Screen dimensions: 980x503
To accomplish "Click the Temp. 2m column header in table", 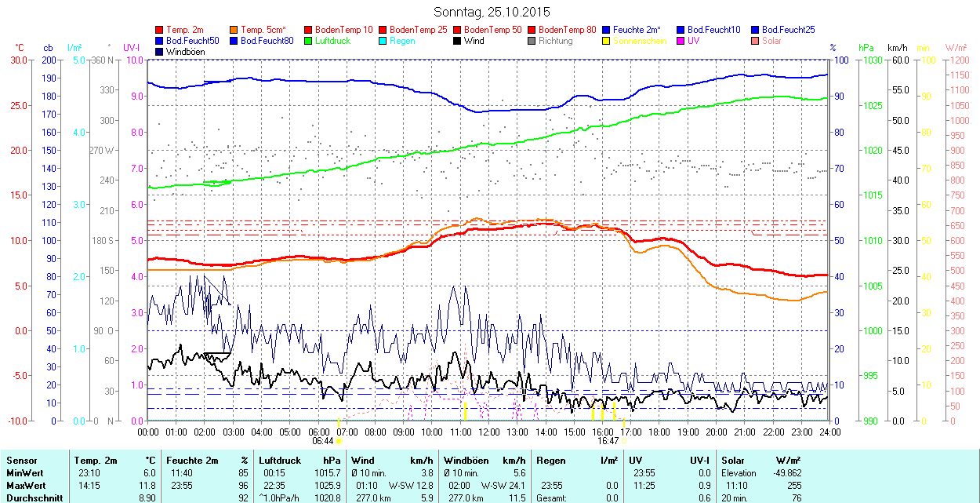I will pos(96,461).
